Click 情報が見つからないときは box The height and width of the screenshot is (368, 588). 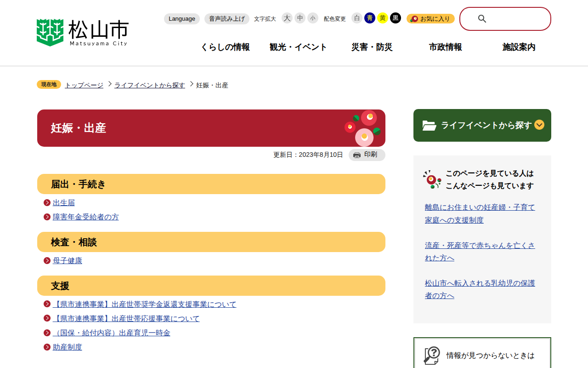point(482,353)
